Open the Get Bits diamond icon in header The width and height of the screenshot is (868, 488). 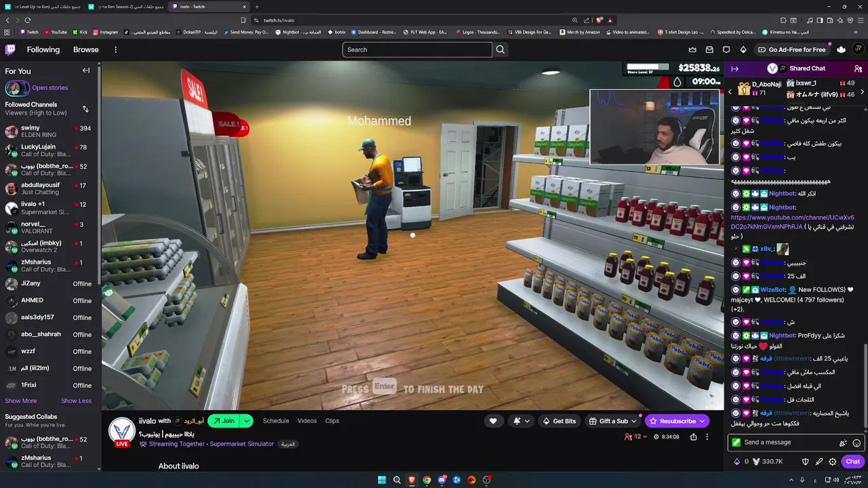743,49
